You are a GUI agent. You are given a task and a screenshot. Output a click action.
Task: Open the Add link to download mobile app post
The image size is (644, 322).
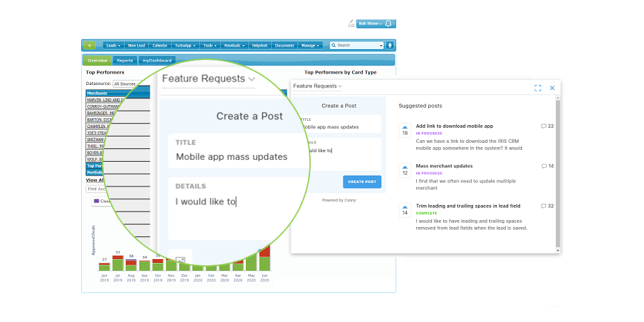click(454, 126)
